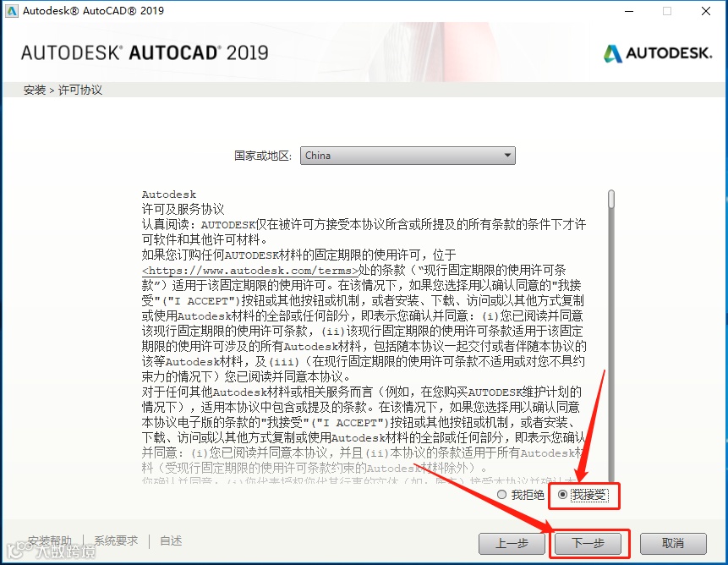
Task: Open the 国家或地区 China dropdown
Action: 408,156
